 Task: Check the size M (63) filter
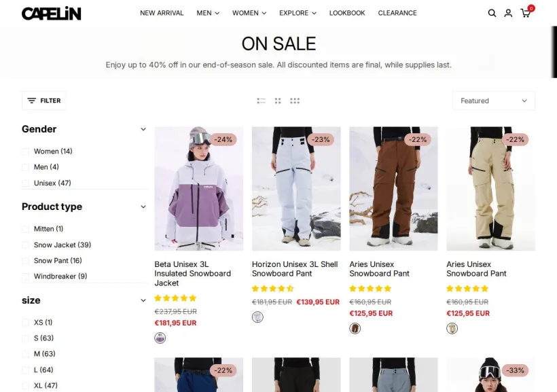pos(25,354)
